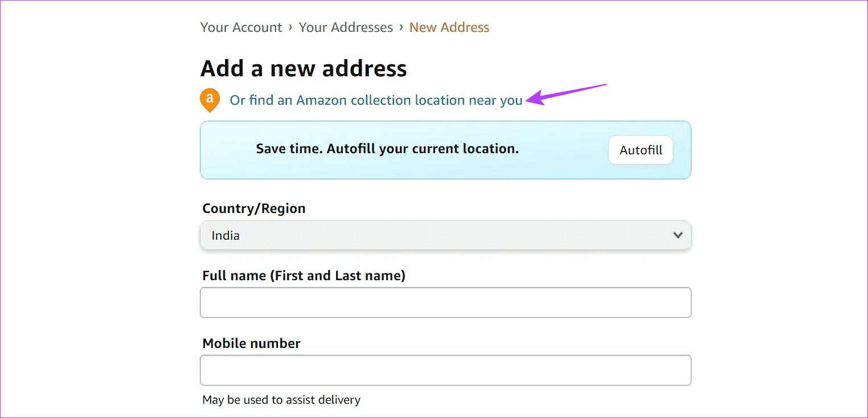Focus the Full name input field
868x418 pixels.
445,302
